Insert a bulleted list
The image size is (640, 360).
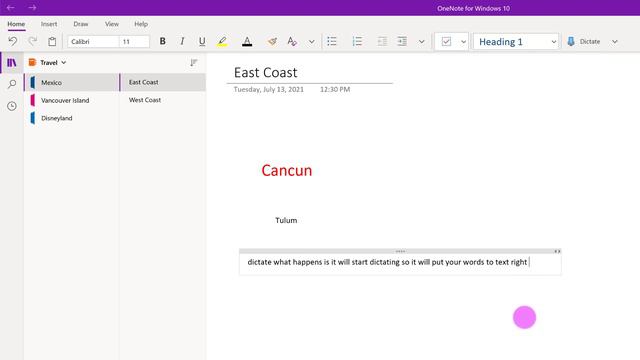pos(332,41)
